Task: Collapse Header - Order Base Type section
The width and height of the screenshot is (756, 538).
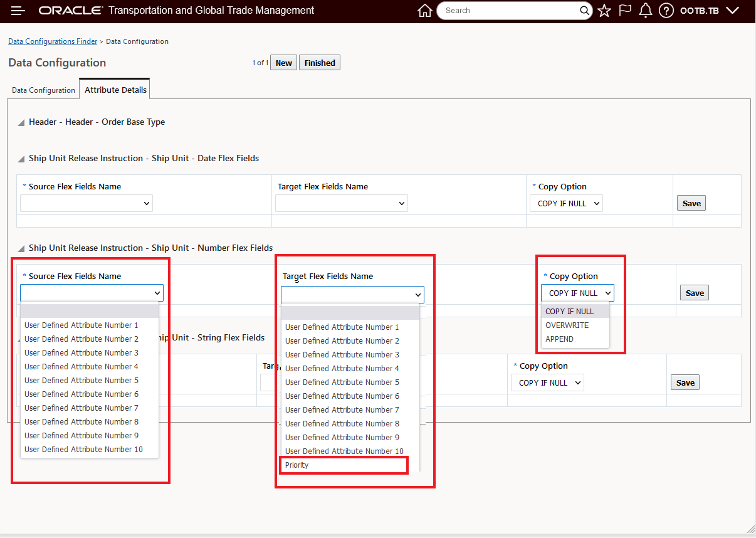Action: [21, 122]
